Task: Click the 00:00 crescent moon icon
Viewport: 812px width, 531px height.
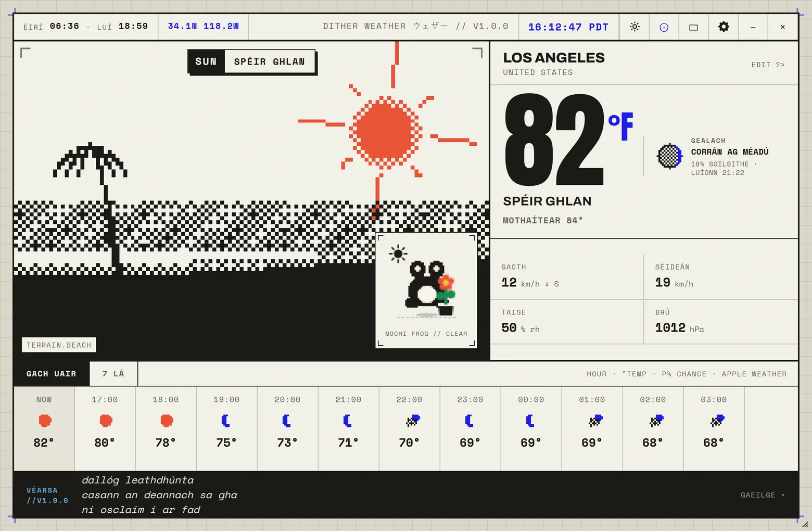Action: pyautogui.click(x=530, y=421)
